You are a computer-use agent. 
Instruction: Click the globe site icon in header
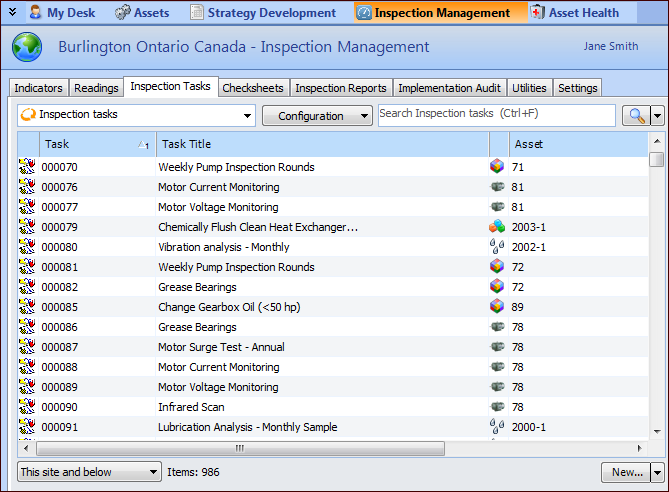27,48
